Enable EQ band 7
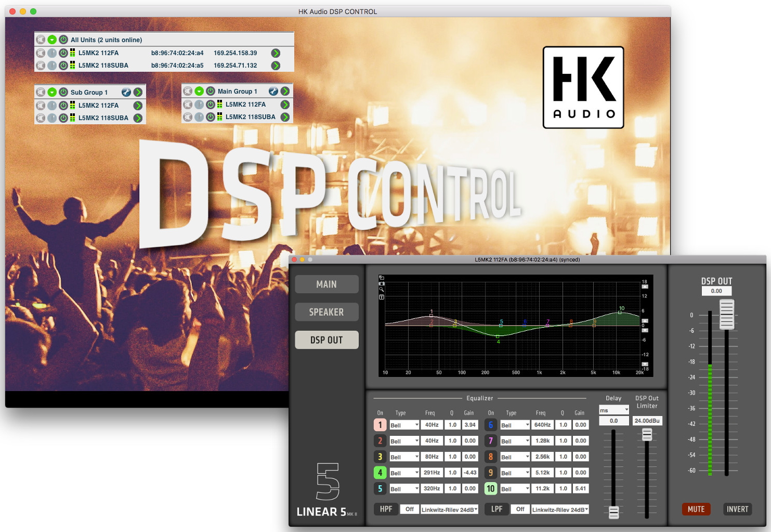Image resolution: width=771 pixels, height=532 pixels. (x=490, y=441)
